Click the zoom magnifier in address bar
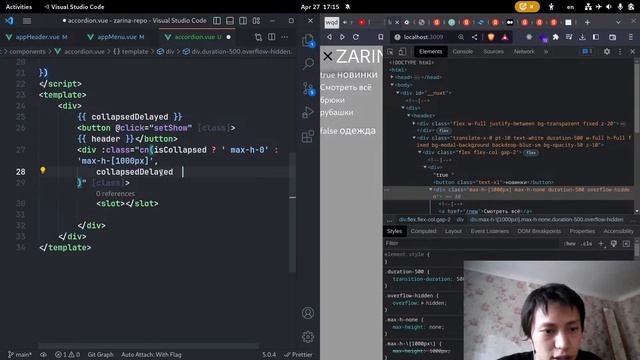 pos(461,37)
